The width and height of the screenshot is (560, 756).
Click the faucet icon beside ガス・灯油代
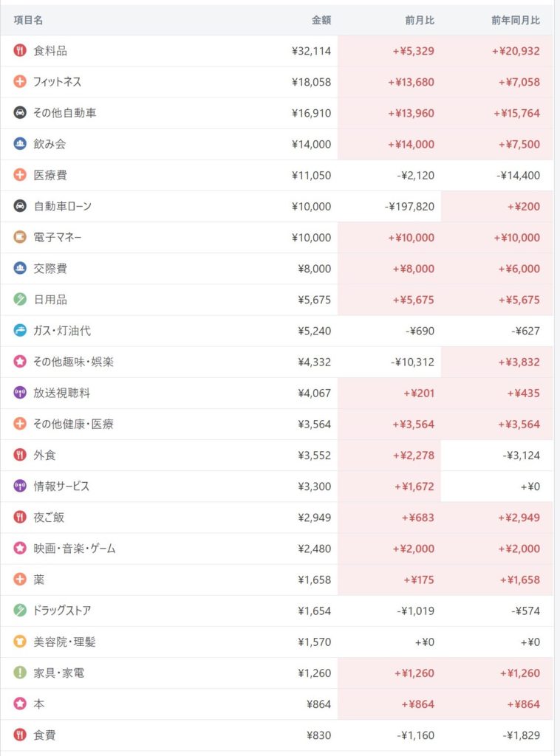(x=20, y=331)
